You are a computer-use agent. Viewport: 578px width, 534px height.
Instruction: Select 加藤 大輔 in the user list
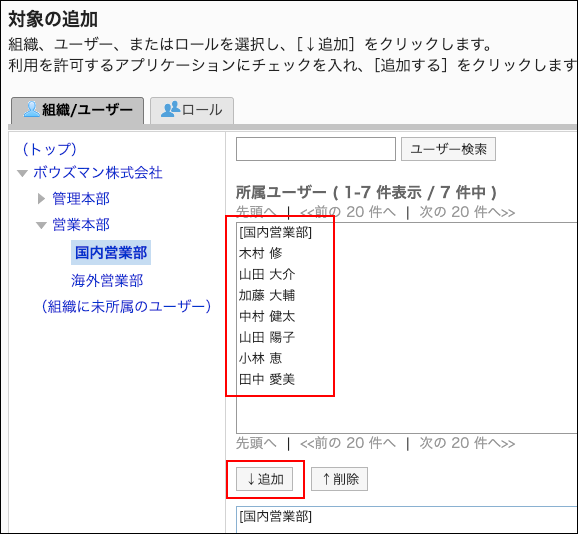point(267,295)
